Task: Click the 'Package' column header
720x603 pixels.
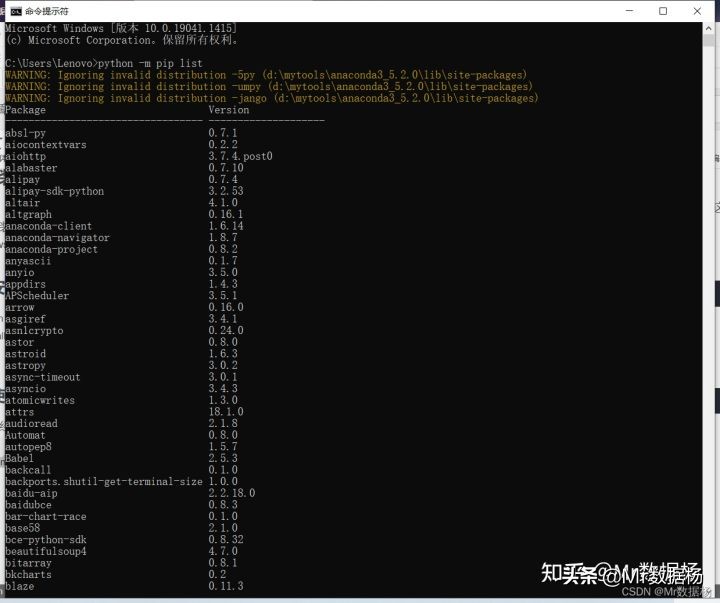Action: [x=26, y=110]
